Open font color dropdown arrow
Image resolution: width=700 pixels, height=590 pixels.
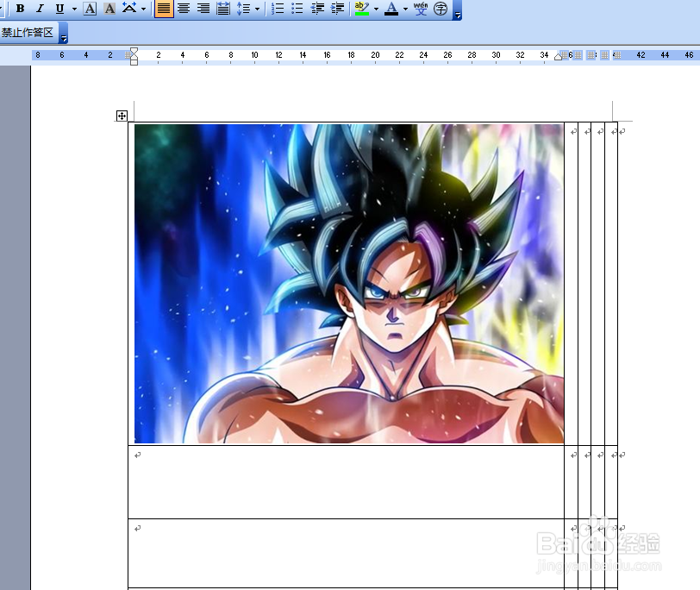click(405, 9)
